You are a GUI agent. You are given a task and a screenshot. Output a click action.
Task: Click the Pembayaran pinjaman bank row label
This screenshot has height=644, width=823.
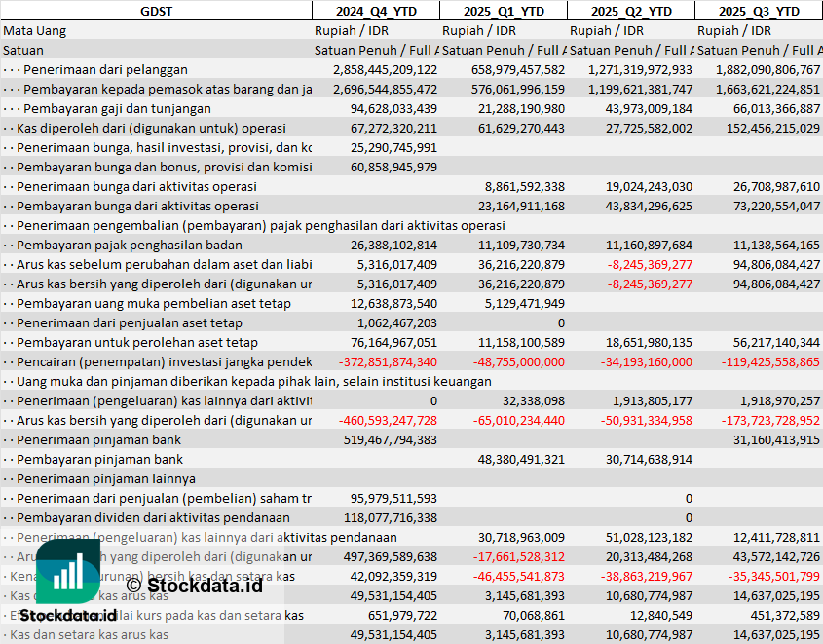(x=99, y=459)
